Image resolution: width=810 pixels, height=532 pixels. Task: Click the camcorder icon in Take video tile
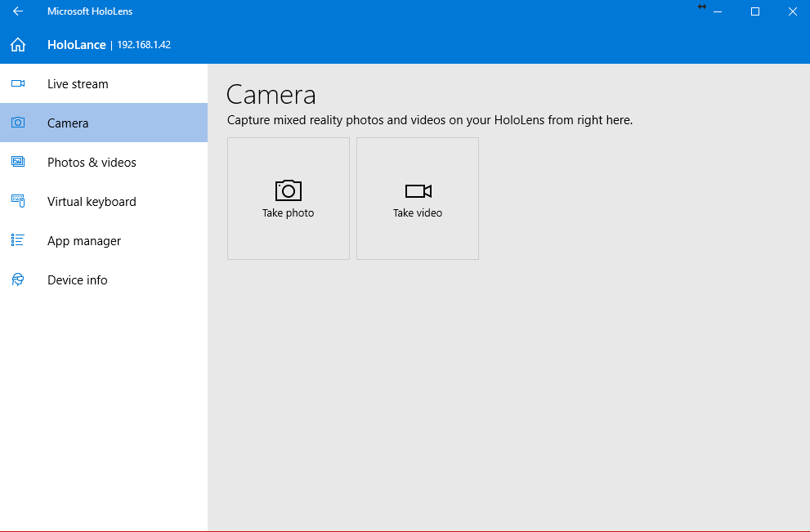coord(418,191)
